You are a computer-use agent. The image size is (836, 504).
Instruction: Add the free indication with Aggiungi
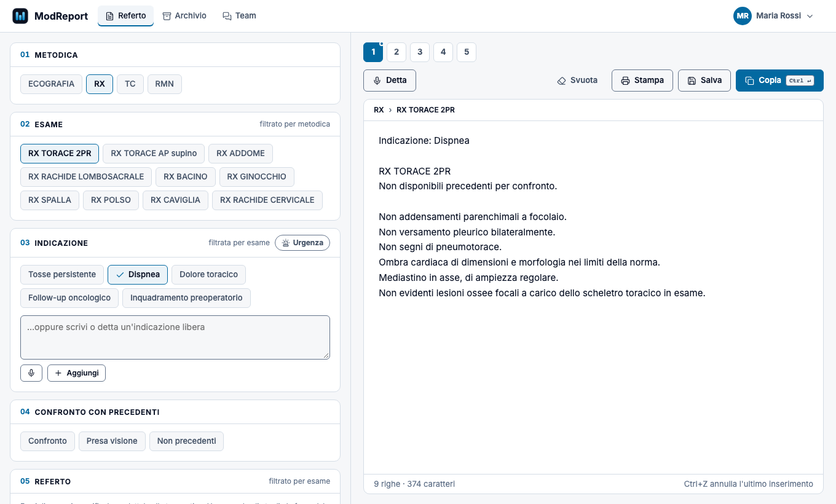(x=76, y=373)
